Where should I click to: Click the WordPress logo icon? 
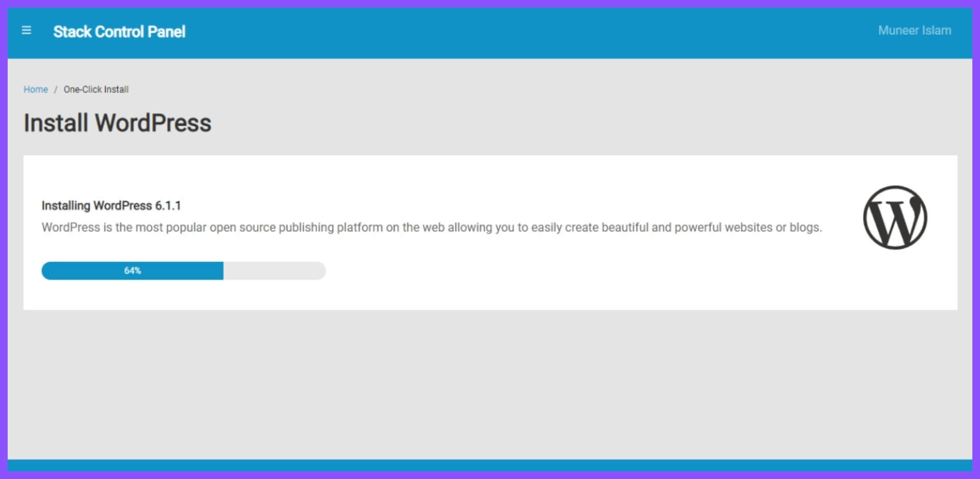click(895, 218)
